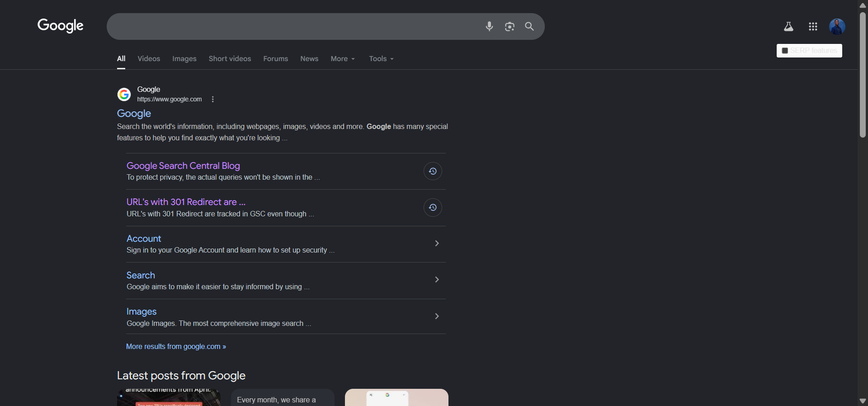Click 'Sign in to your Google Account' snippet
Viewport: 868px width, 406px height.
[x=231, y=250]
